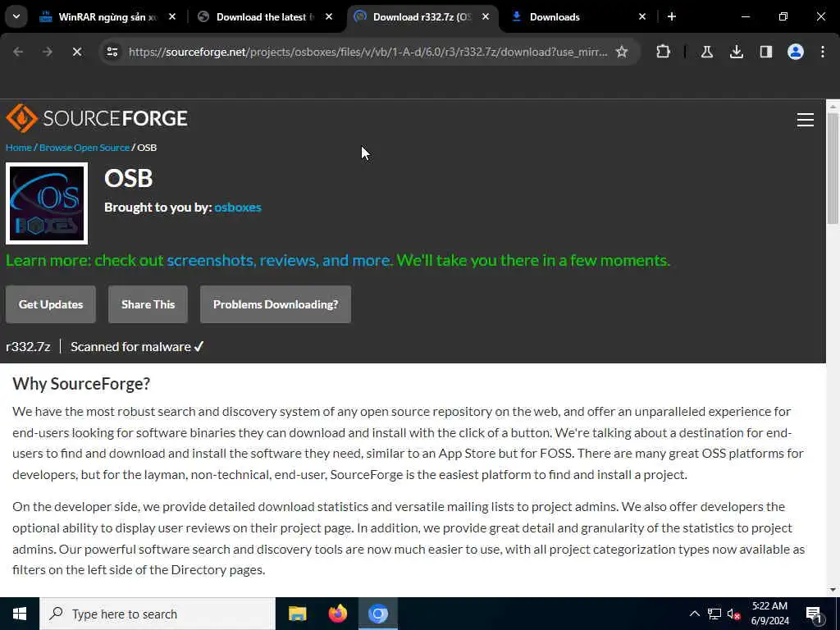Click the OSBoxes project logo thumbnail
The image size is (840, 630).
tap(47, 203)
